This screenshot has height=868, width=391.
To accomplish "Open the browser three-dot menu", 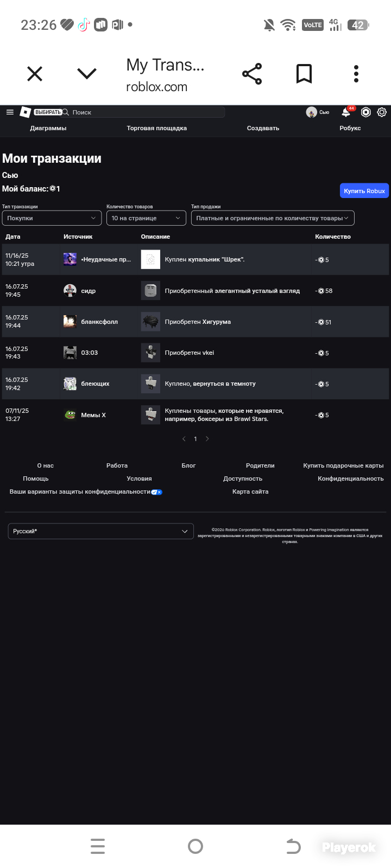I will pyautogui.click(x=356, y=74).
